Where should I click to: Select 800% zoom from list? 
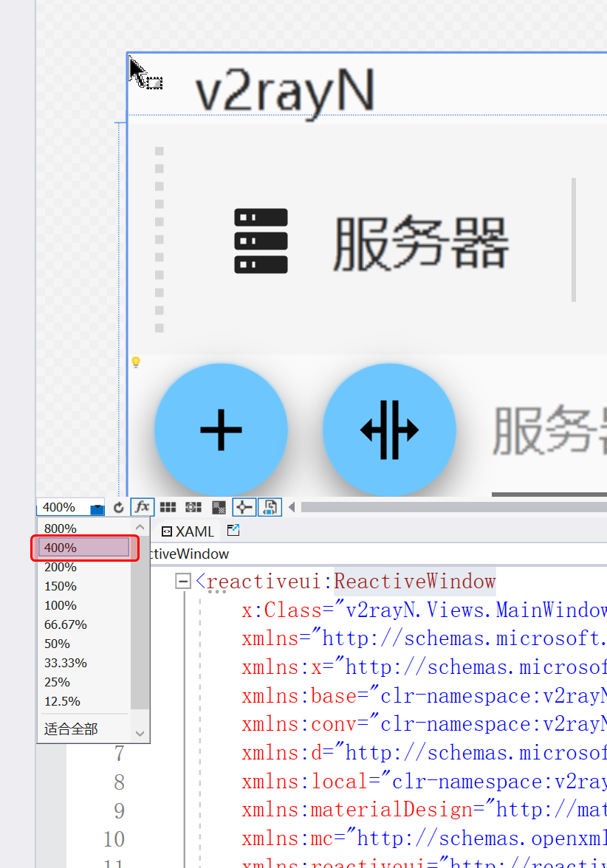61,528
